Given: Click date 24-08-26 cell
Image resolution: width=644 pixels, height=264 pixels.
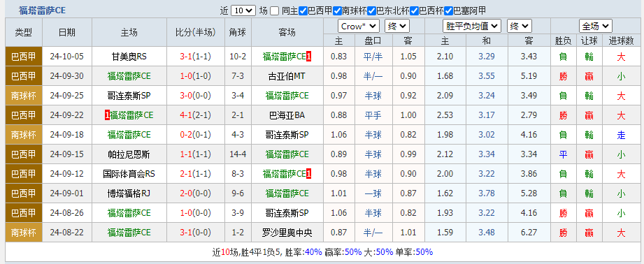Looking at the screenshot, I should click(67, 213).
